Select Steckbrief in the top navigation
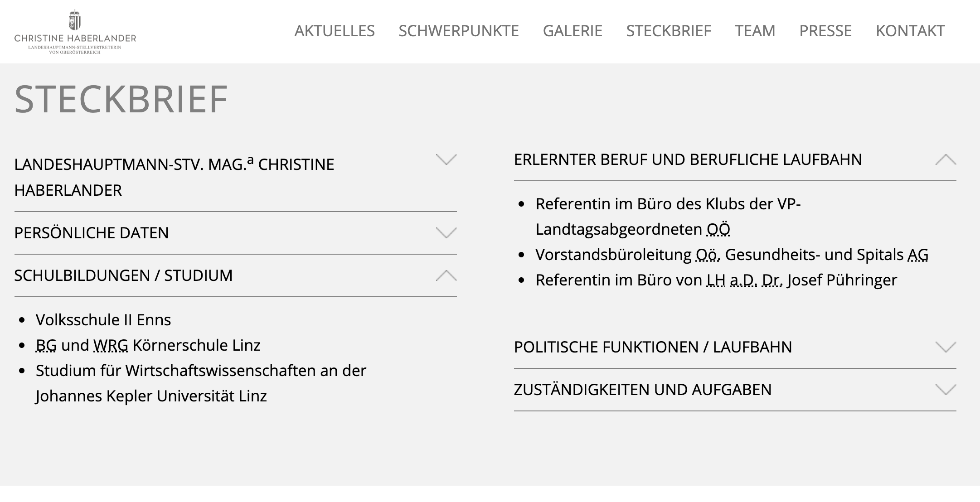Viewport: 980px width, 502px height. [x=669, y=31]
